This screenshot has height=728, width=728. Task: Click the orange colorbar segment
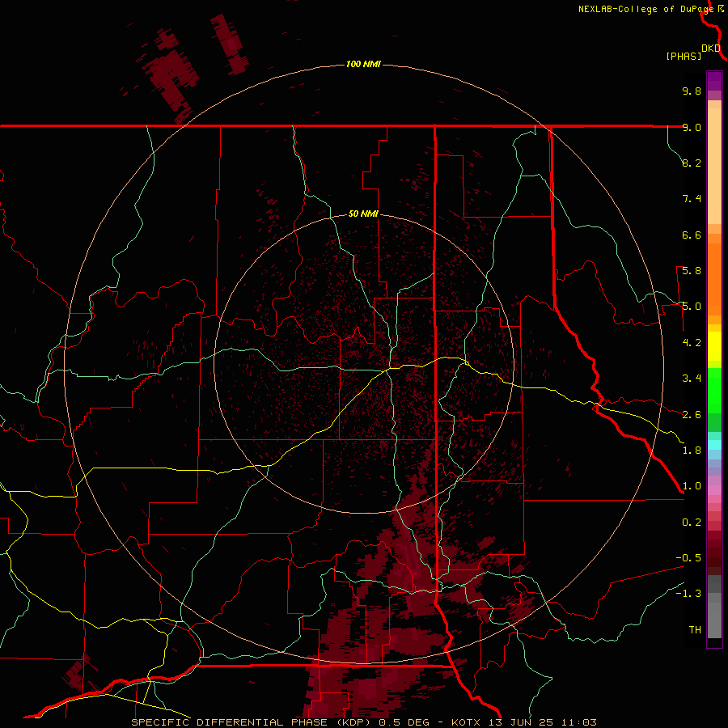tap(714, 280)
